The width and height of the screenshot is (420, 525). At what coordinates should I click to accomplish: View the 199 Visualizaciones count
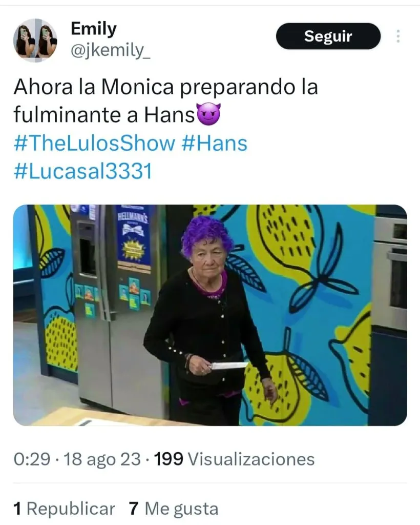234,459
